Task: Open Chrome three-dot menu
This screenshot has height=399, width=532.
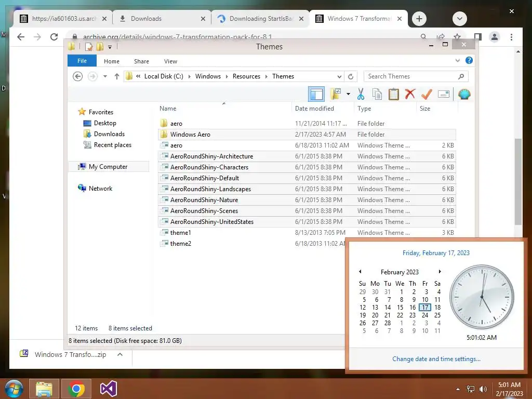Action: tap(511, 37)
